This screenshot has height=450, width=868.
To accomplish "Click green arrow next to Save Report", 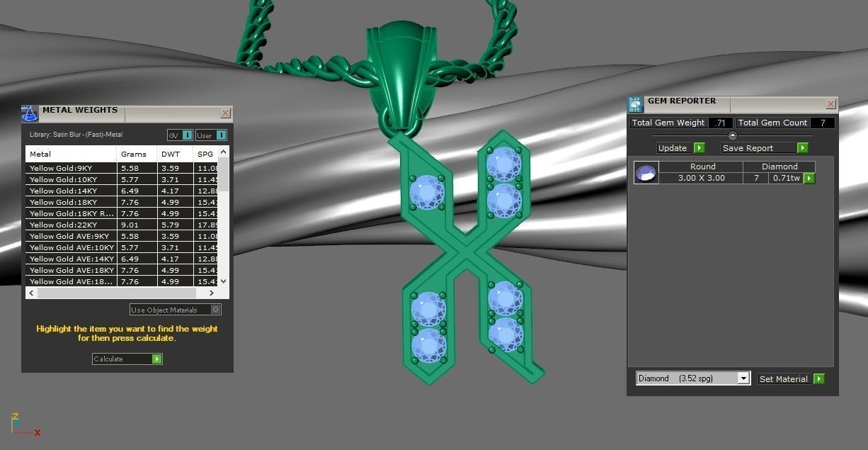I will click(x=802, y=148).
